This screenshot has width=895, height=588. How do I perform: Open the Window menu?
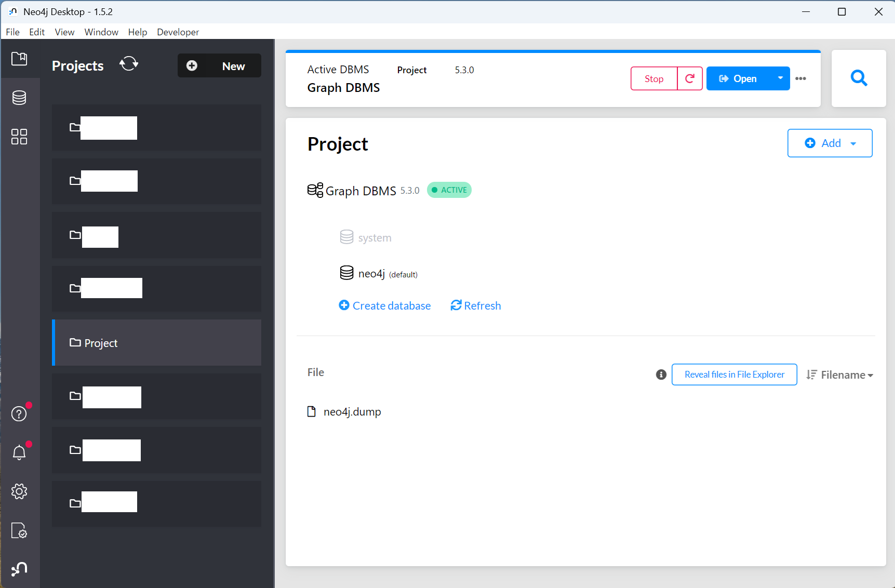(x=101, y=32)
